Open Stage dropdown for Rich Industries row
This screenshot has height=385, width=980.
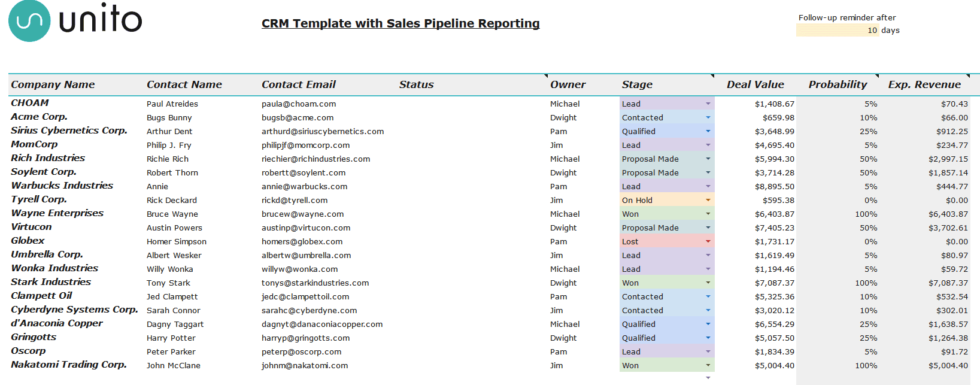coord(708,159)
